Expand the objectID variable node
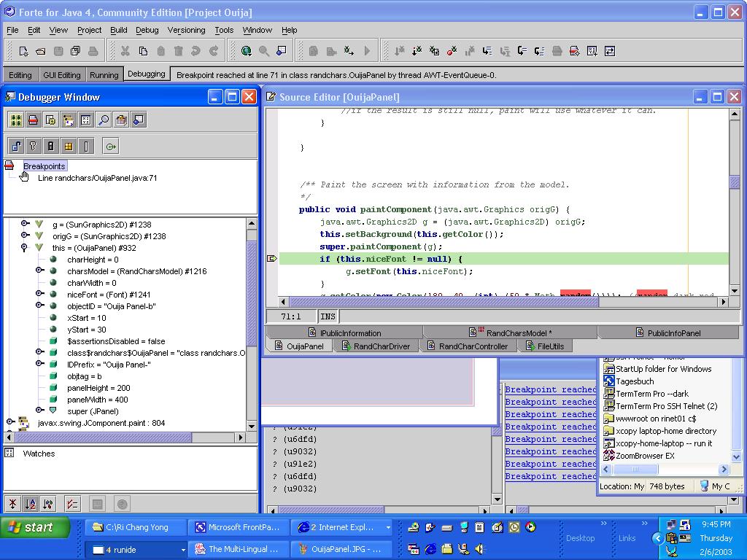The image size is (747, 560). pyautogui.click(x=39, y=306)
